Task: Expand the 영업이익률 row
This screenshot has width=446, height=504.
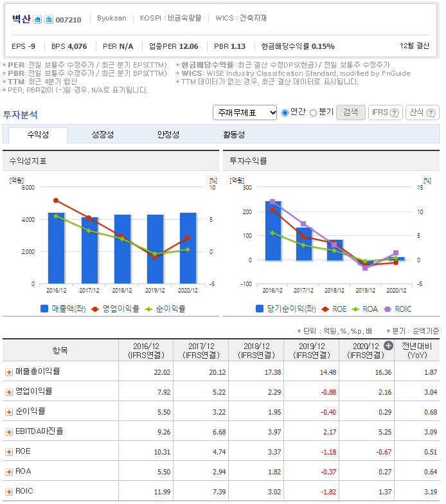Action: (9, 392)
